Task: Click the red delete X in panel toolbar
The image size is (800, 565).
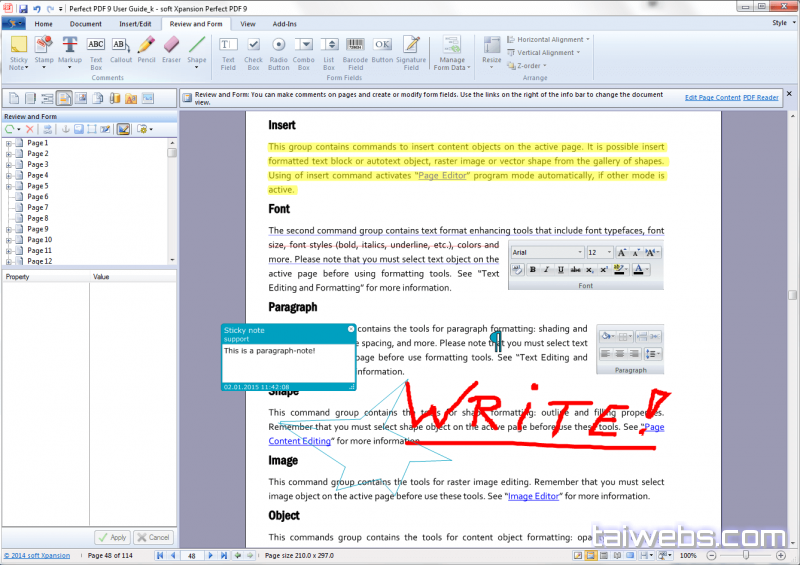Action: pyautogui.click(x=30, y=129)
